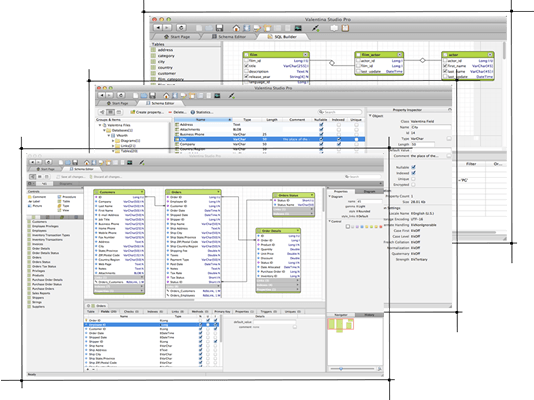The image size is (534, 400).
Task: Click the back arrow in middle window toolbar
Action: tap(102, 96)
